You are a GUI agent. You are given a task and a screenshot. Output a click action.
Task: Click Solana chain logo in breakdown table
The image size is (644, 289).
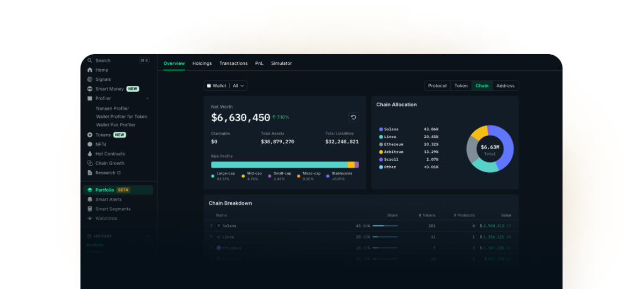point(219,226)
